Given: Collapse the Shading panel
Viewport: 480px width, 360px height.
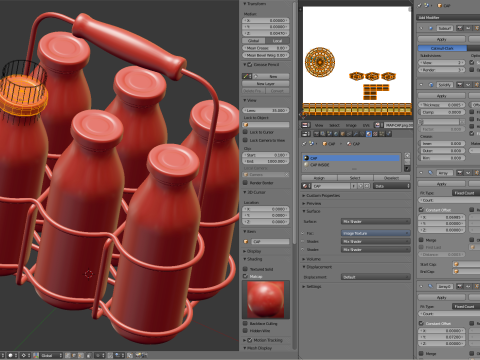Looking at the screenshot, I should pos(245,259).
